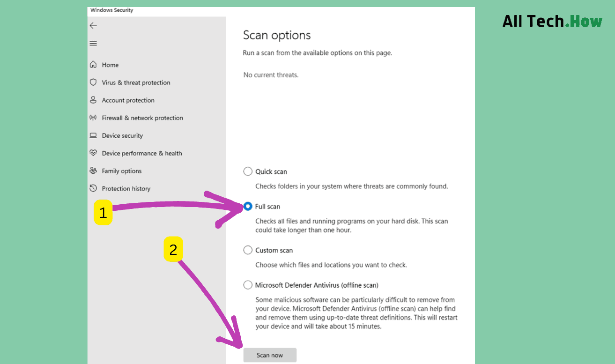Go to Home in the sidebar

(x=110, y=65)
